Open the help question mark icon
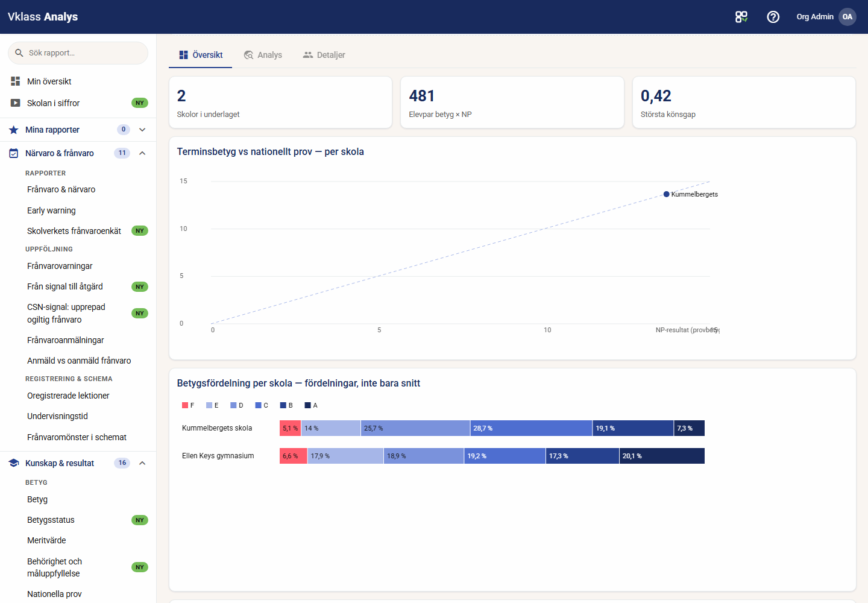The image size is (868, 603). click(x=773, y=17)
